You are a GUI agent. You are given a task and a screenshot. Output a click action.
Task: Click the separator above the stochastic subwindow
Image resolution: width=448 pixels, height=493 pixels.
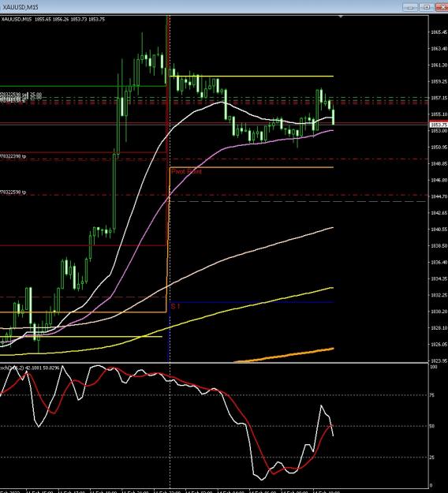coord(214,363)
